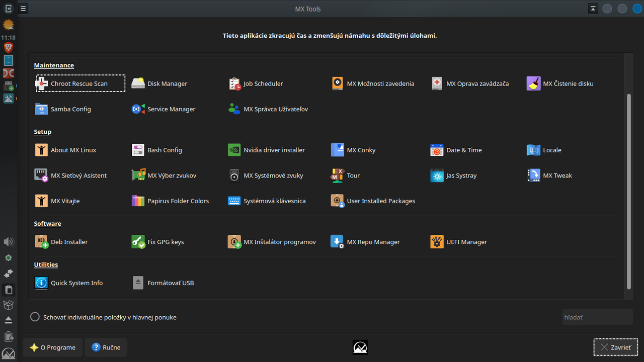This screenshot has height=362, width=644.
Task: Click the weather sun icon in panel
Action: (9, 25)
